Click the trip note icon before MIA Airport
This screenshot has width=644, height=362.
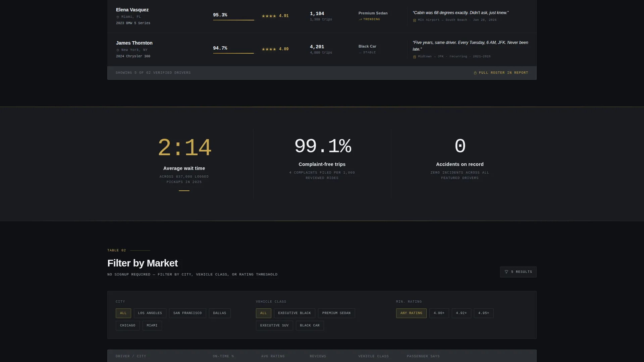coord(415,20)
